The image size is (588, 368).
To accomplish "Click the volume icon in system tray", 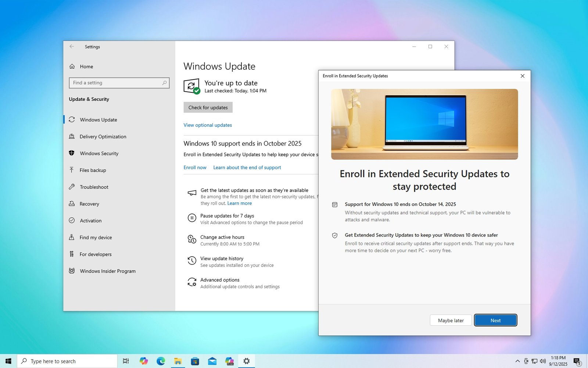I will pos(543,361).
